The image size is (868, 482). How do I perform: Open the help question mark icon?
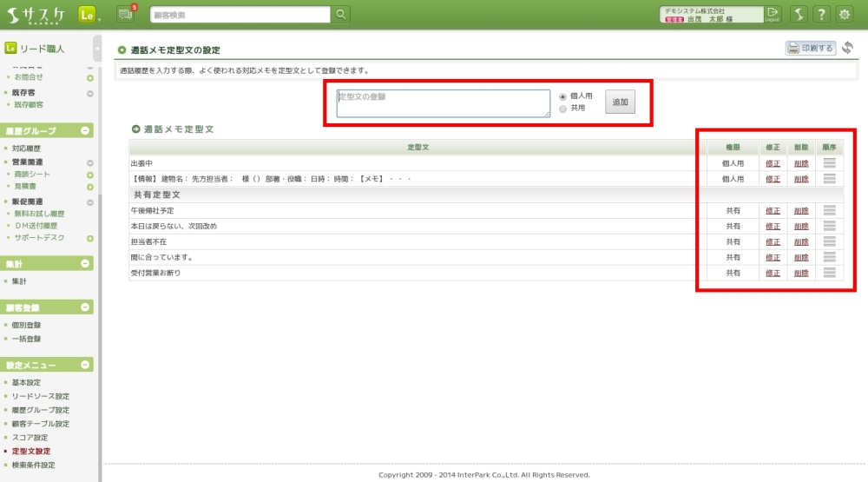click(820, 15)
